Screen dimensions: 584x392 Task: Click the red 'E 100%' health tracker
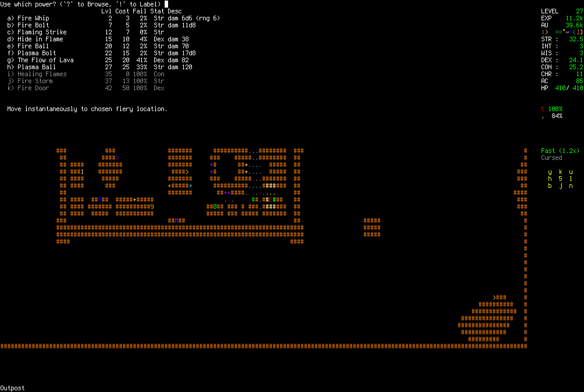pos(551,109)
